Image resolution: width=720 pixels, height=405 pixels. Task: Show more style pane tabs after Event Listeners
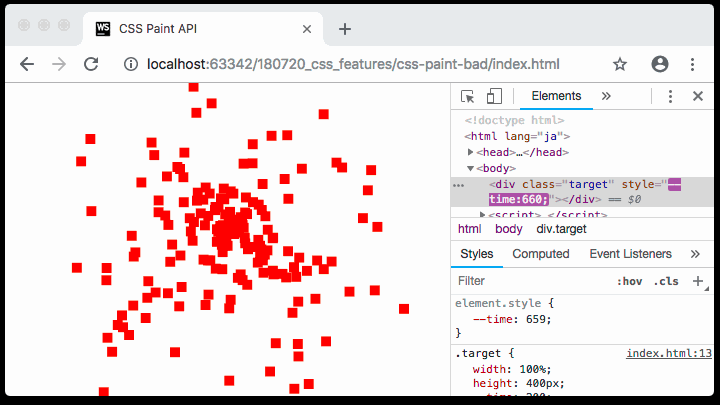pos(694,254)
